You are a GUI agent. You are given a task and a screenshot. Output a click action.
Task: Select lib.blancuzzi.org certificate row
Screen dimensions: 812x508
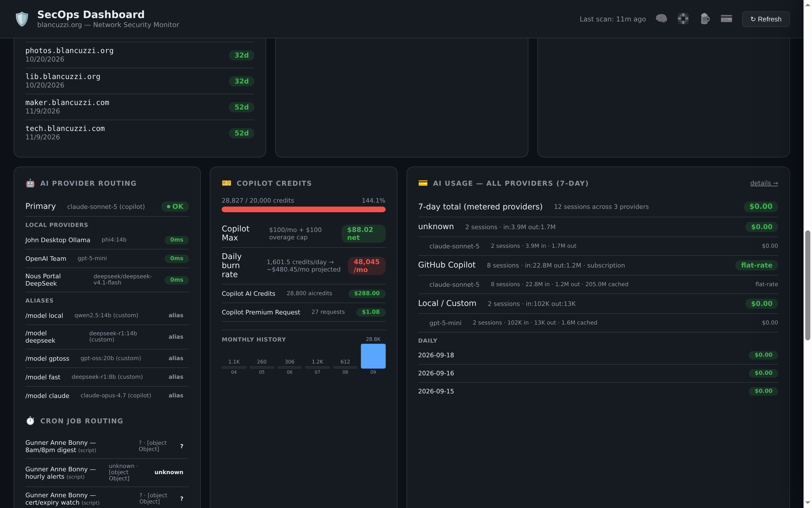tap(140, 81)
